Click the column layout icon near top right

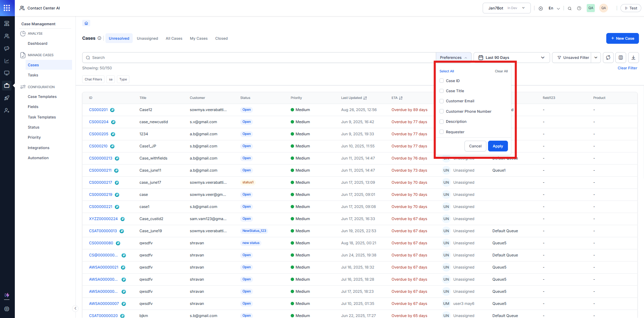coord(621,58)
